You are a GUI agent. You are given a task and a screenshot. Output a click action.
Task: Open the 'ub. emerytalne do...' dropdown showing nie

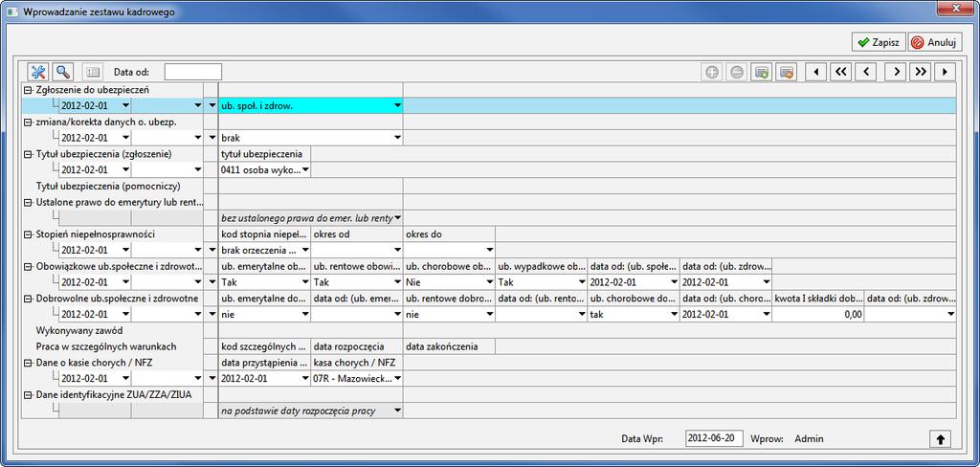(x=305, y=314)
